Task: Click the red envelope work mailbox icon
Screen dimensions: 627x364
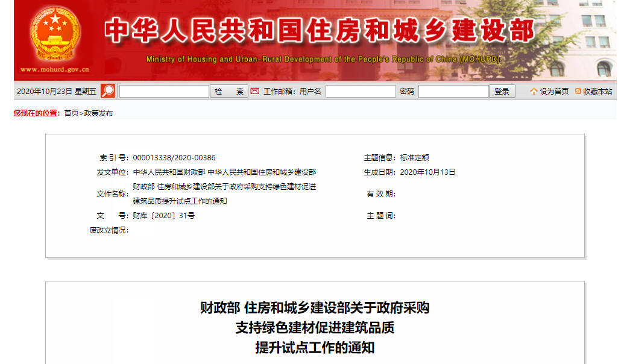Action: pos(254,91)
